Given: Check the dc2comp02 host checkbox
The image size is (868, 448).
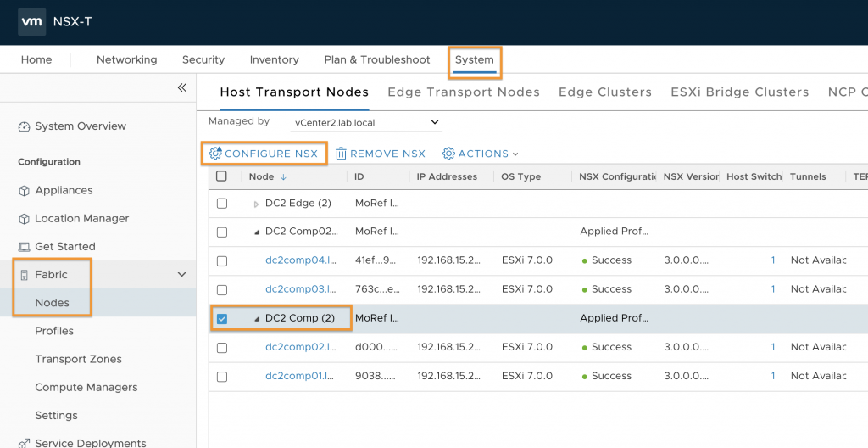Looking at the screenshot, I should pyautogui.click(x=222, y=348).
